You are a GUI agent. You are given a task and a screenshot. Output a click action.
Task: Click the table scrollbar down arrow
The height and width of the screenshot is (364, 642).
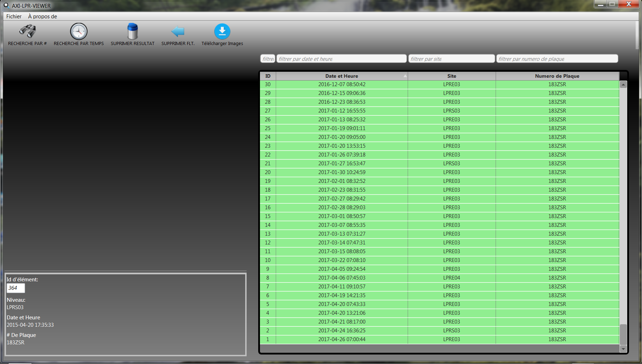[623, 349]
